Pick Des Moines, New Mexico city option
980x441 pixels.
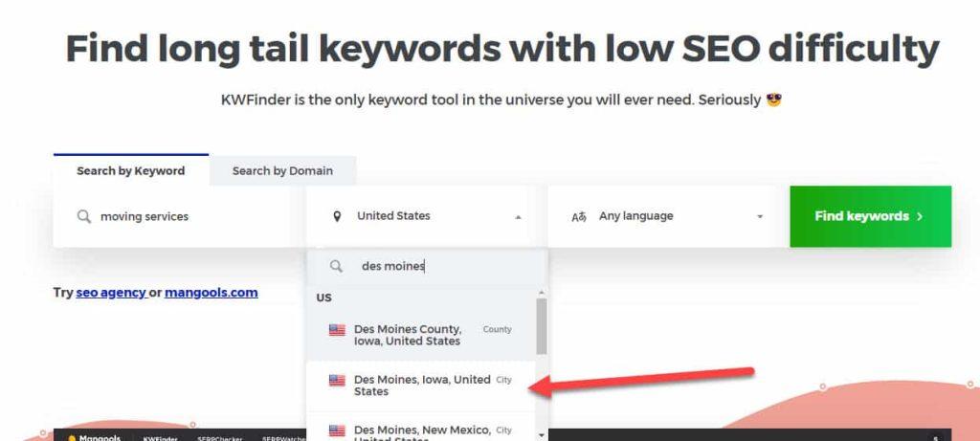tap(421, 430)
